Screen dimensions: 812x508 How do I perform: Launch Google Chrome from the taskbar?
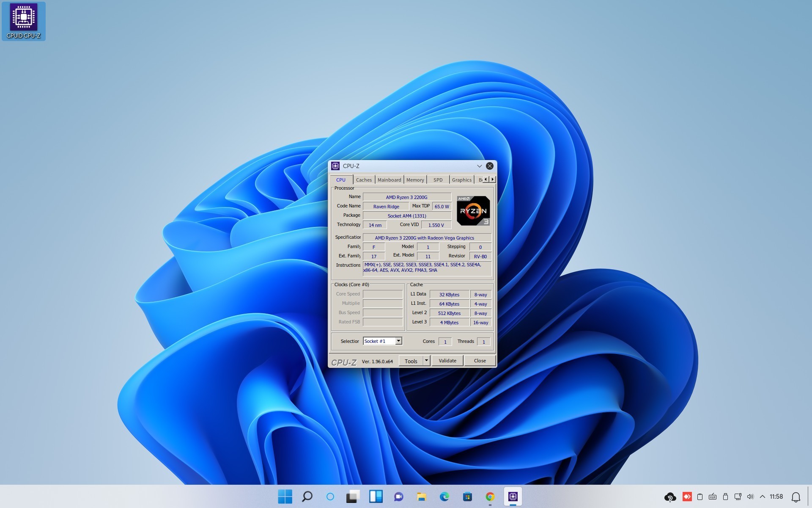coord(490,497)
